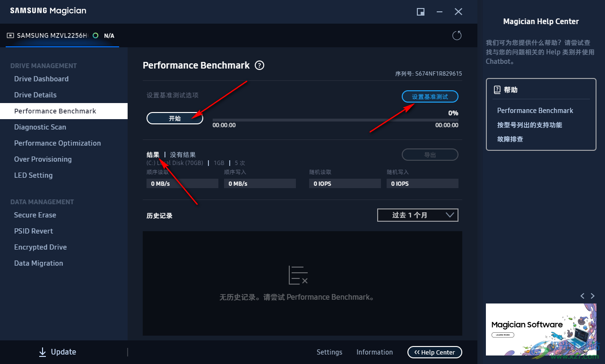Click the N/A drive status label
The image size is (605, 364).
109,35
